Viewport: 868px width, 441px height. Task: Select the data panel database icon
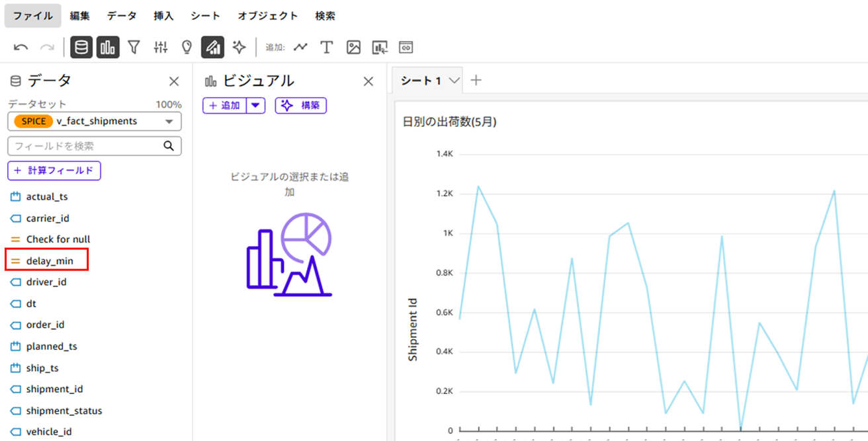pos(81,47)
